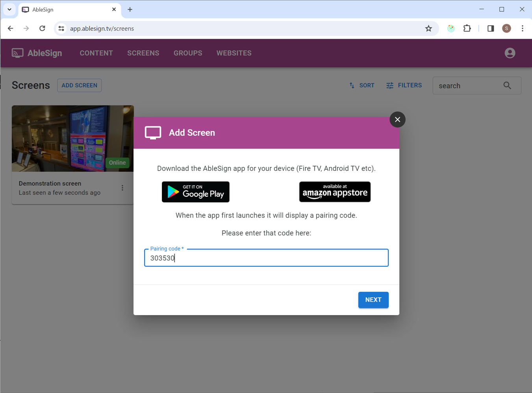This screenshot has height=393, width=532.
Task: Open the Demonstration screen kebab menu
Action: click(x=122, y=188)
